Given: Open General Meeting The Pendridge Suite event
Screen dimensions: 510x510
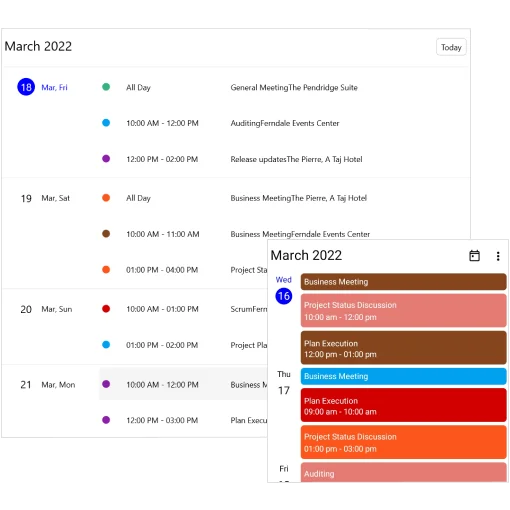Looking at the screenshot, I should (294, 88).
